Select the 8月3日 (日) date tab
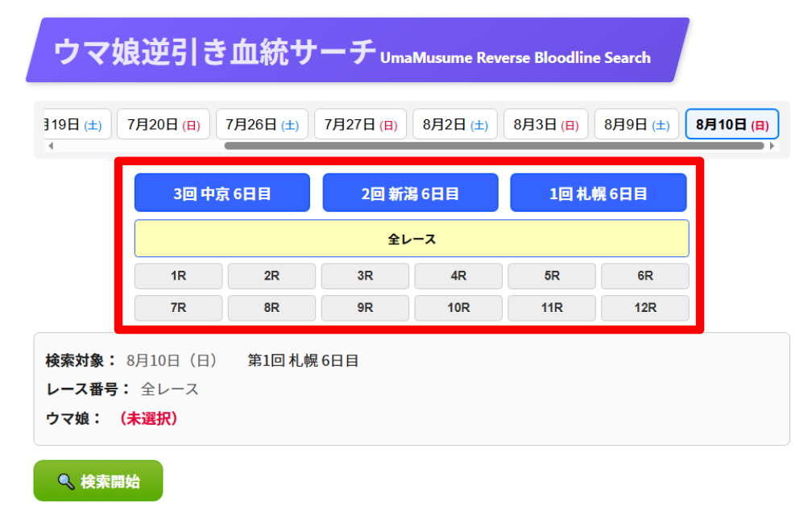The width and height of the screenshot is (812, 528). (x=546, y=124)
